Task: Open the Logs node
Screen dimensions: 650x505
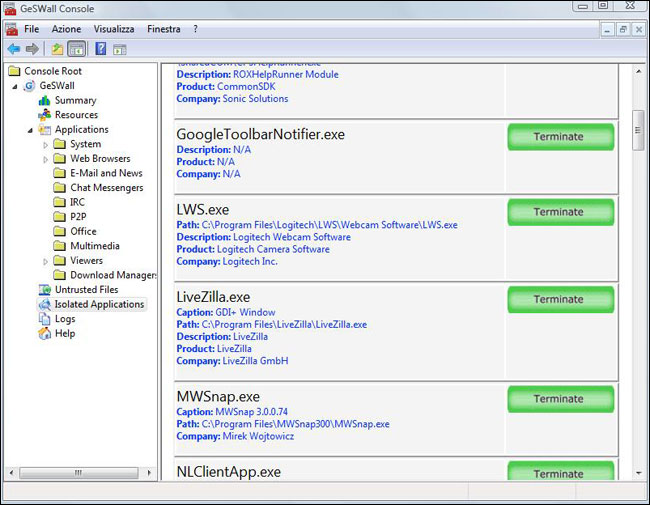Action: pyautogui.click(x=64, y=318)
